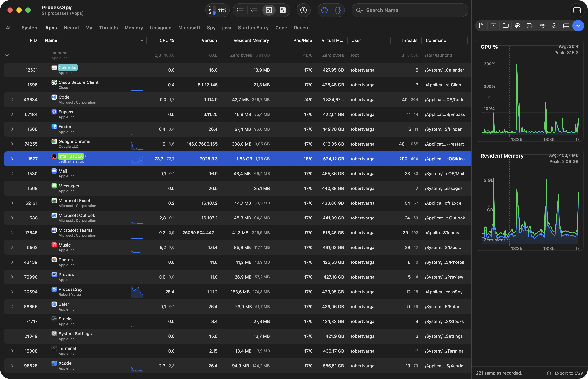588x379 pixels.
Task: Switch to flat list view
Action: (x=240, y=10)
